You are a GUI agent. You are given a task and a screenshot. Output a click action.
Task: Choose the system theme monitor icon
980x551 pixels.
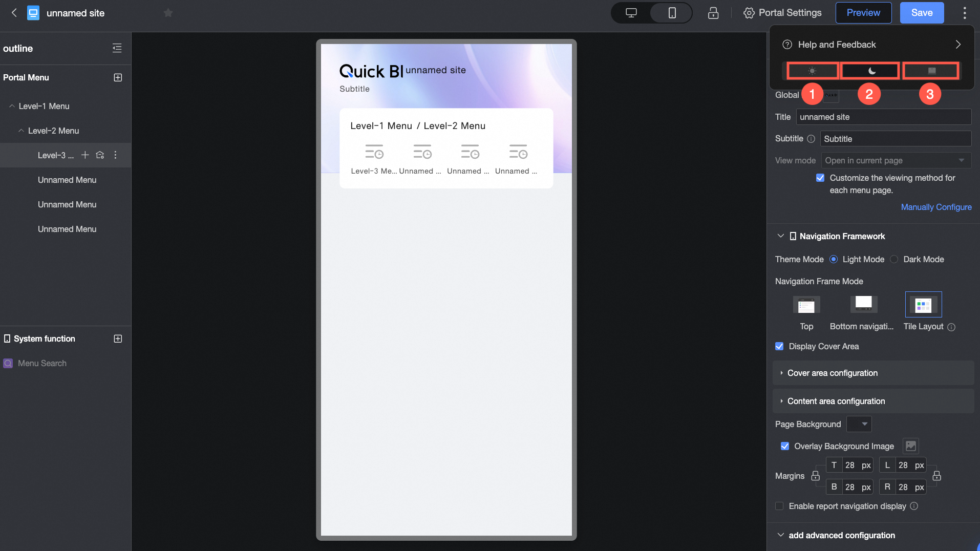pos(931,71)
